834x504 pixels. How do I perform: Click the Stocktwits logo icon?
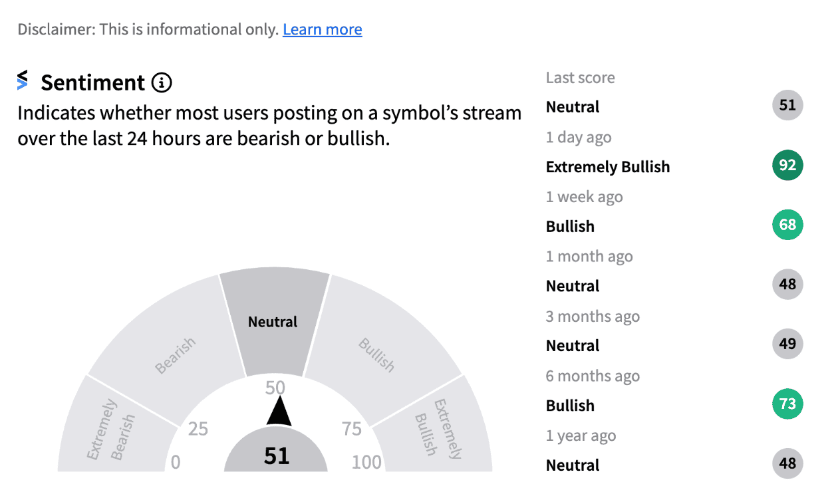coord(22,81)
